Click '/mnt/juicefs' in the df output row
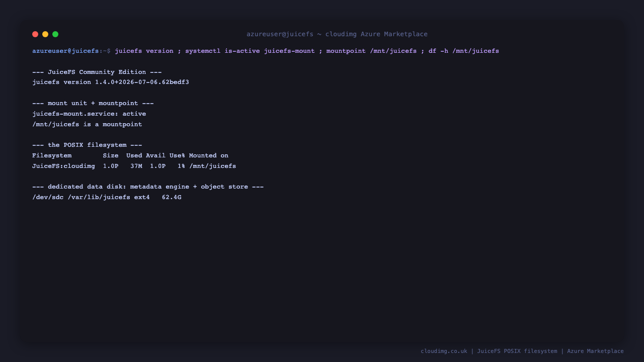Image resolution: width=644 pixels, height=362 pixels. coord(213,166)
